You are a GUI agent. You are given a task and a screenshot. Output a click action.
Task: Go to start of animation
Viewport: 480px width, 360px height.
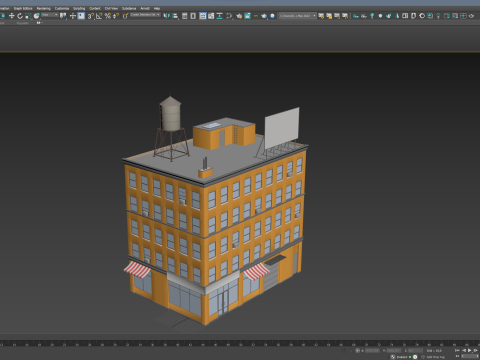[457, 350]
